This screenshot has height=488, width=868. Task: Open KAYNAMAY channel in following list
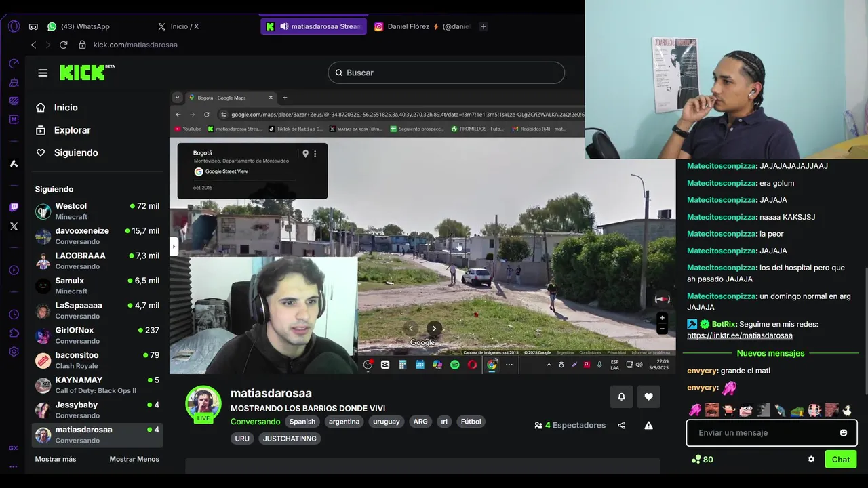[98, 385]
